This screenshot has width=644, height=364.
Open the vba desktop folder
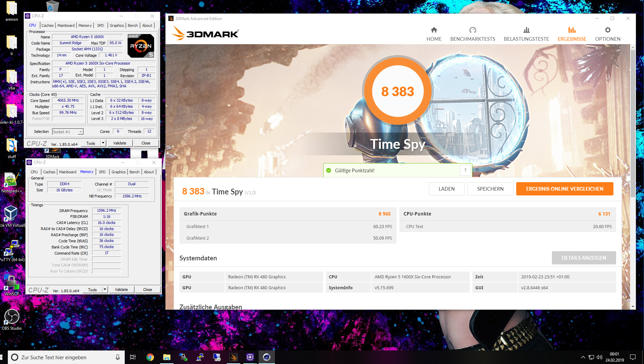pyautogui.click(x=12, y=80)
